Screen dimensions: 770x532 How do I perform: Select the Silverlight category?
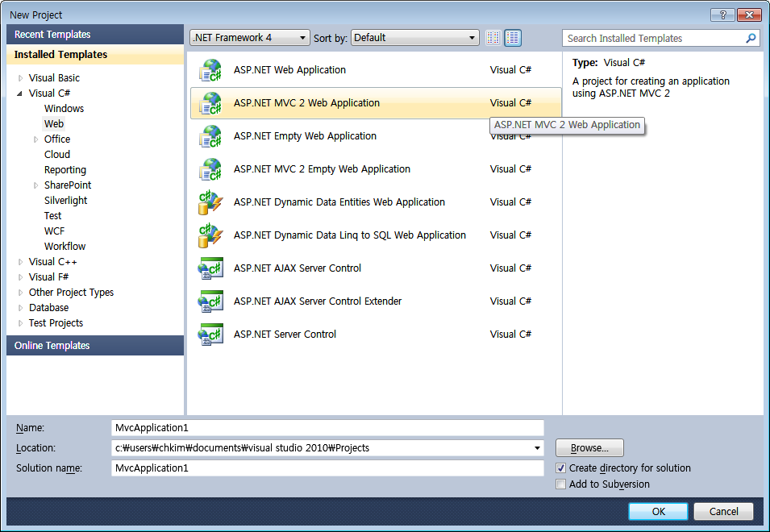(66, 201)
